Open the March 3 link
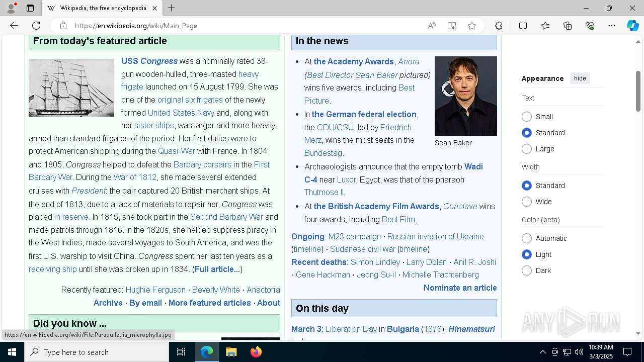 [x=306, y=329]
